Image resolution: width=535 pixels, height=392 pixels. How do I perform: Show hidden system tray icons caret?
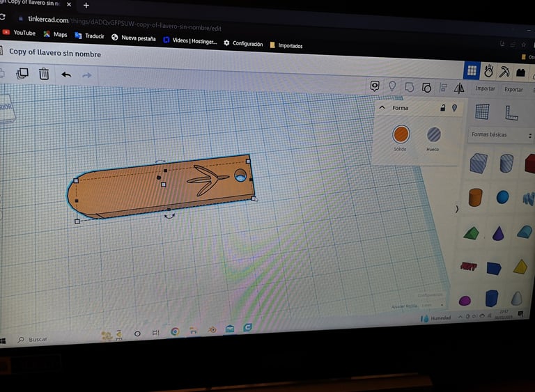click(460, 317)
